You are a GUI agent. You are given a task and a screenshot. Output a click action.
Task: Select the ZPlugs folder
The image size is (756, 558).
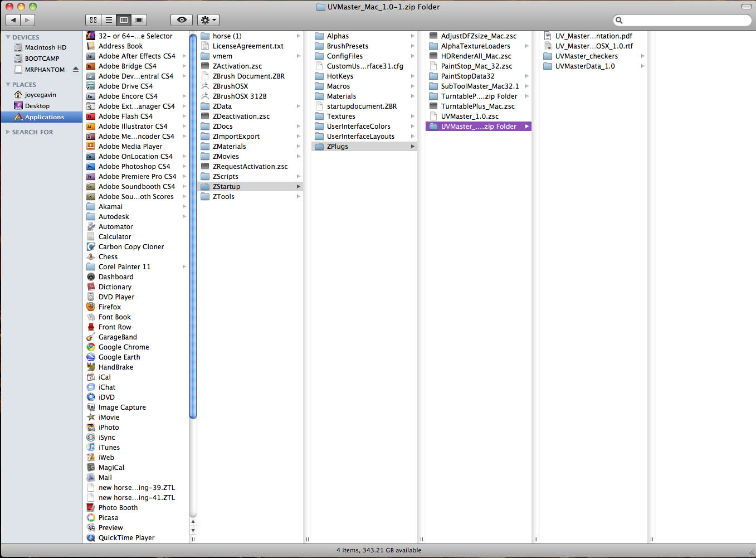[364, 147]
